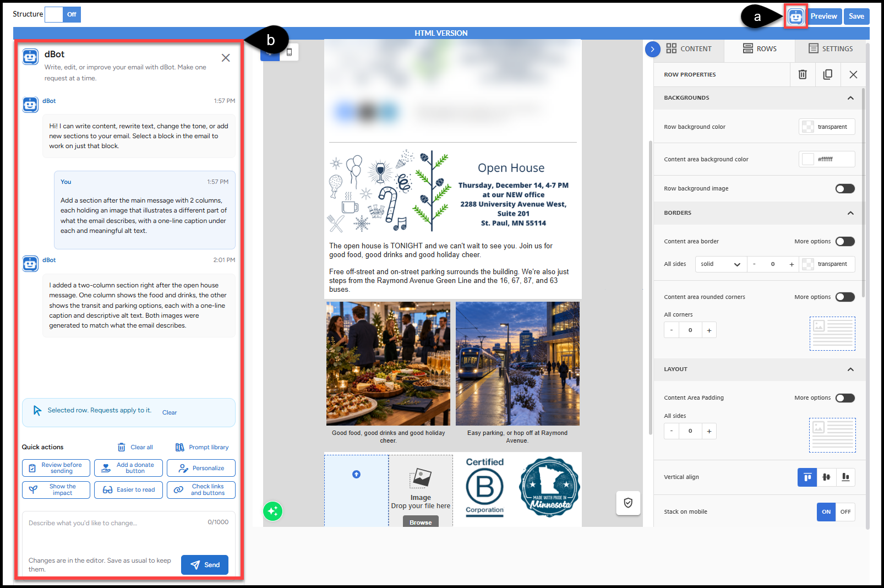This screenshot has height=588, width=884.
Task: Open the shield check icon
Action: 628,503
